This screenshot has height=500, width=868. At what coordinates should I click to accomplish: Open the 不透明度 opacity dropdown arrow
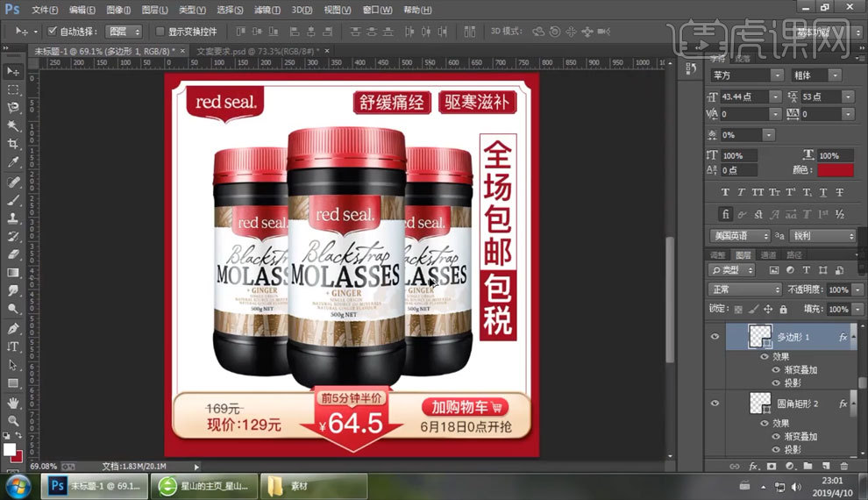pos(858,289)
